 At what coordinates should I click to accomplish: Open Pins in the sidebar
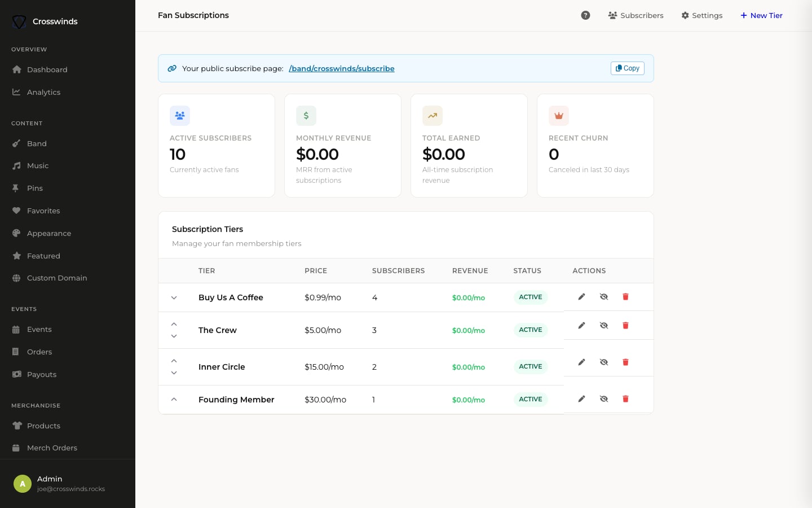(x=68, y=188)
